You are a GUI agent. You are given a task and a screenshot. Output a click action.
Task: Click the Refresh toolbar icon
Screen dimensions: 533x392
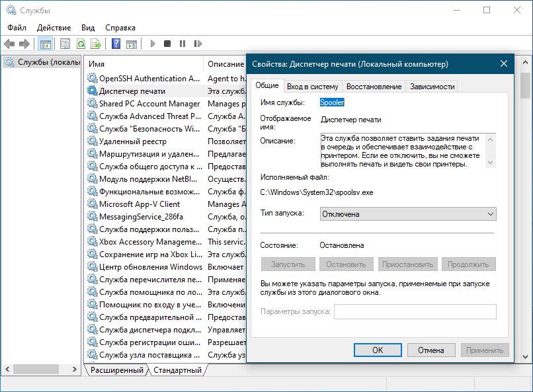pyautogui.click(x=81, y=44)
